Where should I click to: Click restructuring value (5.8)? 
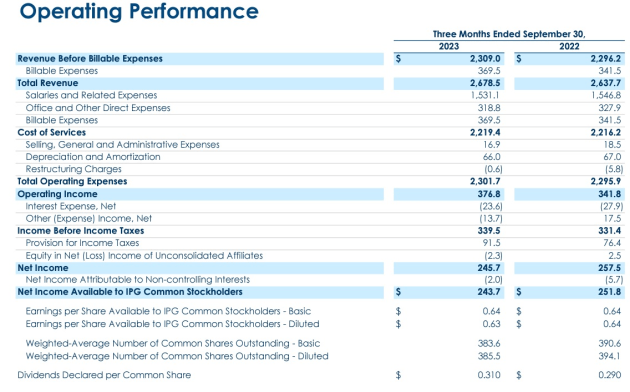(x=614, y=169)
